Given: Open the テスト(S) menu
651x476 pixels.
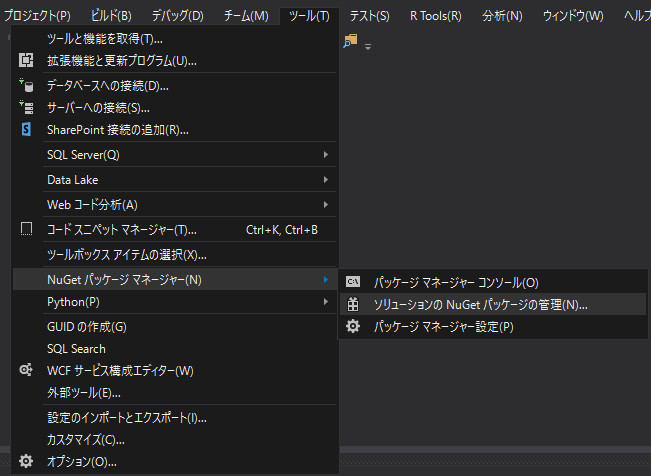Looking at the screenshot, I should 370,16.
